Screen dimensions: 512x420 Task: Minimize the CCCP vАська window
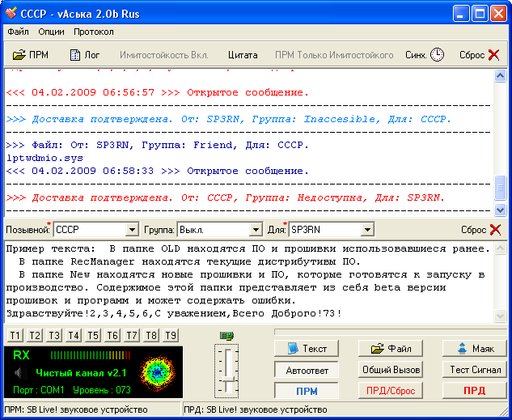[x=461, y=14]
